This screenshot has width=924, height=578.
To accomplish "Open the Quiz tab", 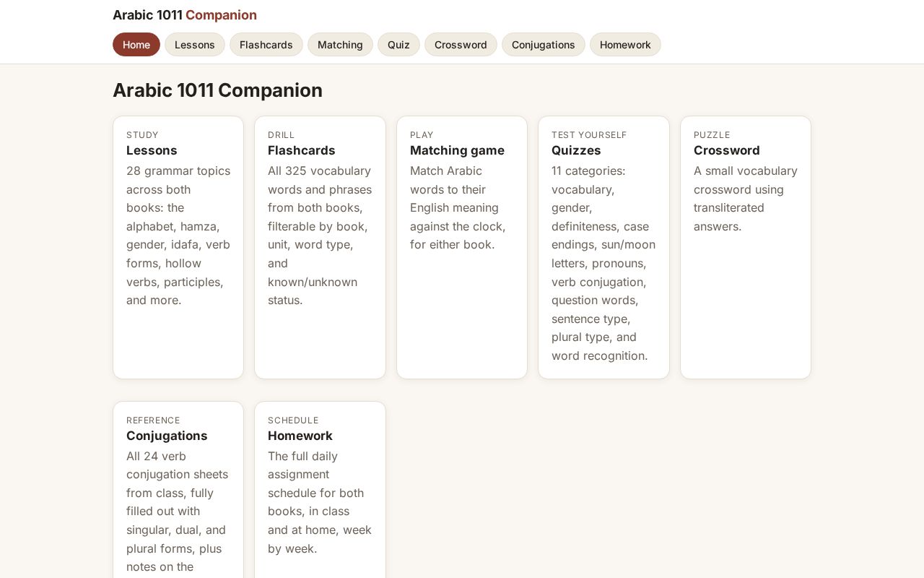I will [x=398, y=45].
